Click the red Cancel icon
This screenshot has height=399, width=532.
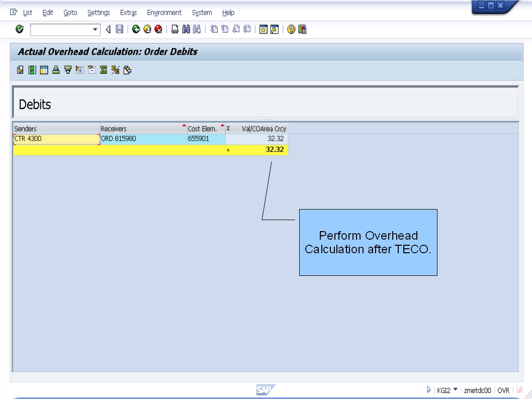point(158,30)
